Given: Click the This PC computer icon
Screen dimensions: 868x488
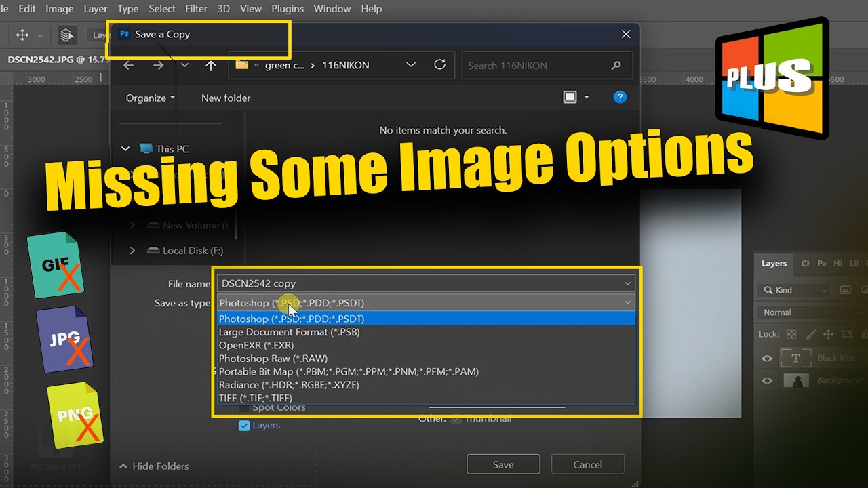Looking at the screenshot, I should (146, 149).
